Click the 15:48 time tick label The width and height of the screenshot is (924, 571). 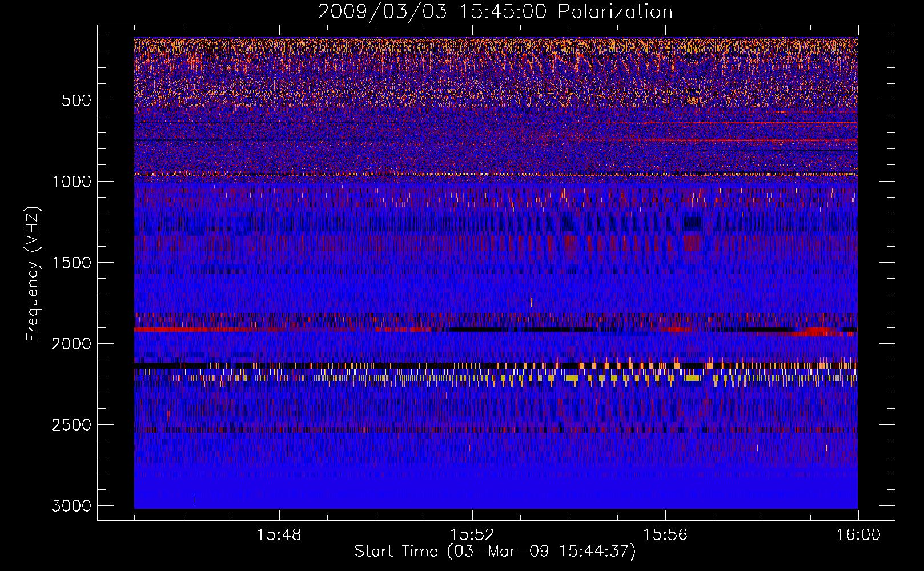click(279, 535)
